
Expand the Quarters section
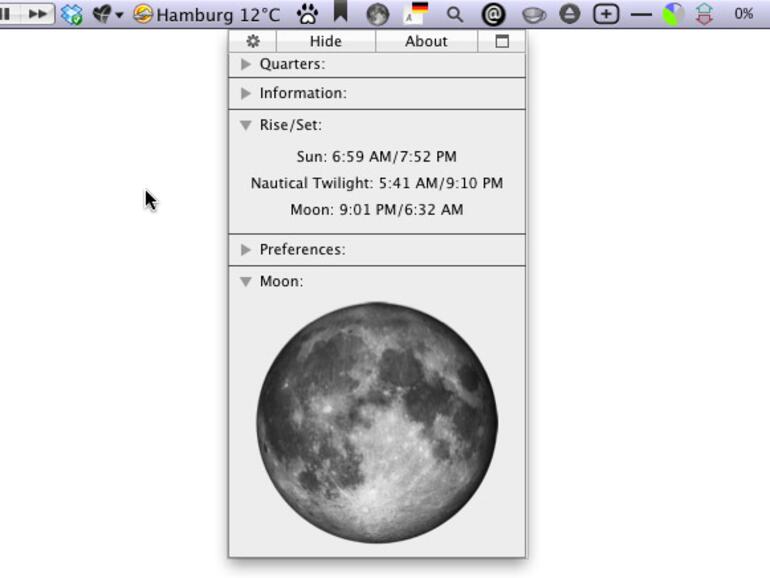tap(246, 64)
